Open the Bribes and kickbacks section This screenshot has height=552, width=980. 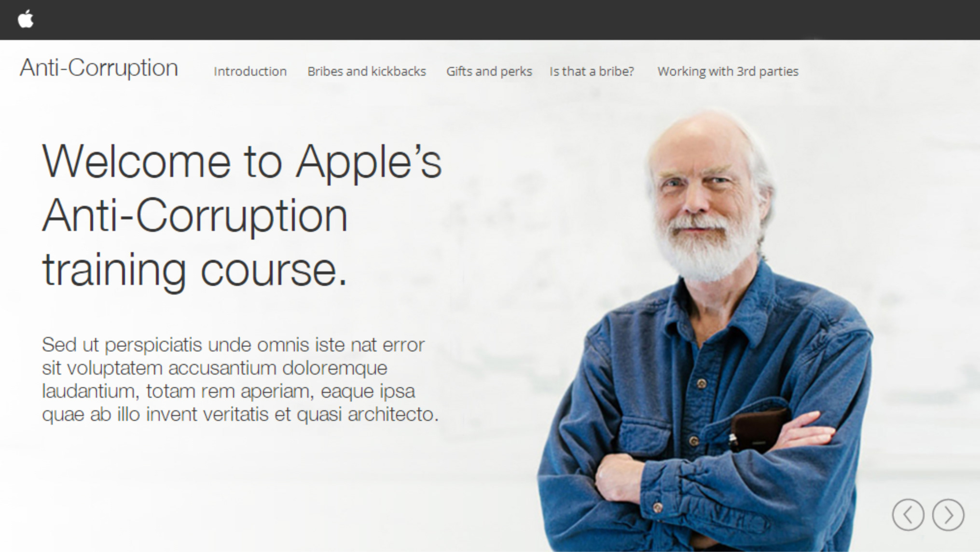(x=367, y=71)
